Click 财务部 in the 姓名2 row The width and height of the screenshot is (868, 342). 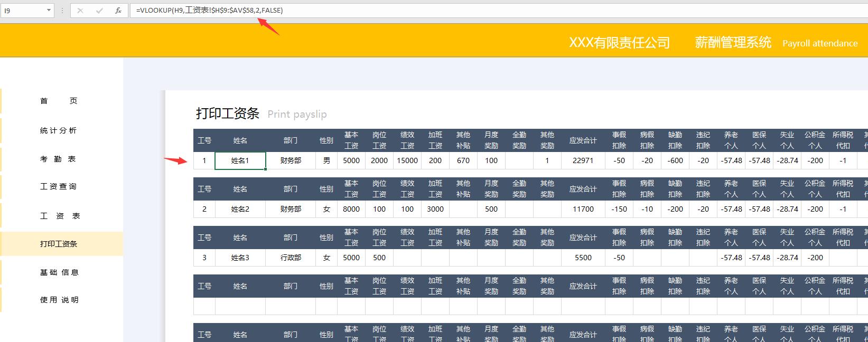pyautogui.click(x=291, y=209)
